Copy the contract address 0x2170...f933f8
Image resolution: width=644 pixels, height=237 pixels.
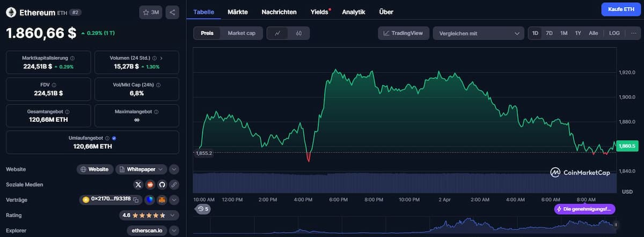click(136, 199)
